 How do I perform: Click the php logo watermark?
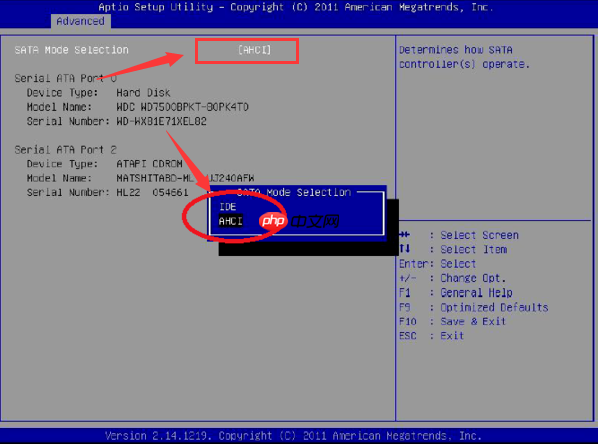pyautogui.click(x=273, y=220)
